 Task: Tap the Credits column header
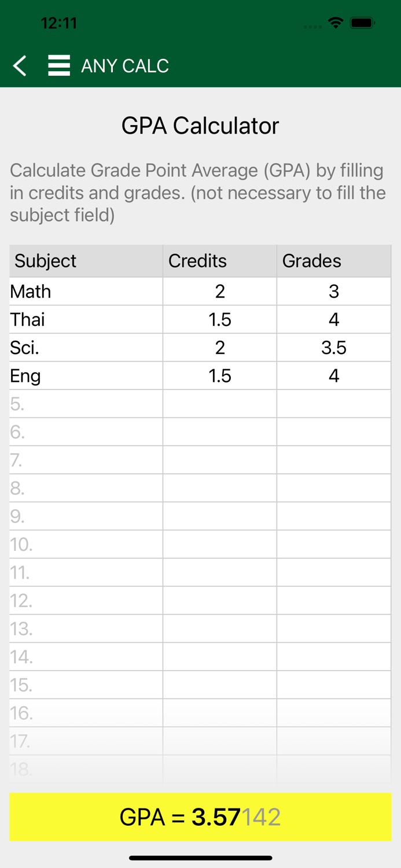[x=197, y=261]
